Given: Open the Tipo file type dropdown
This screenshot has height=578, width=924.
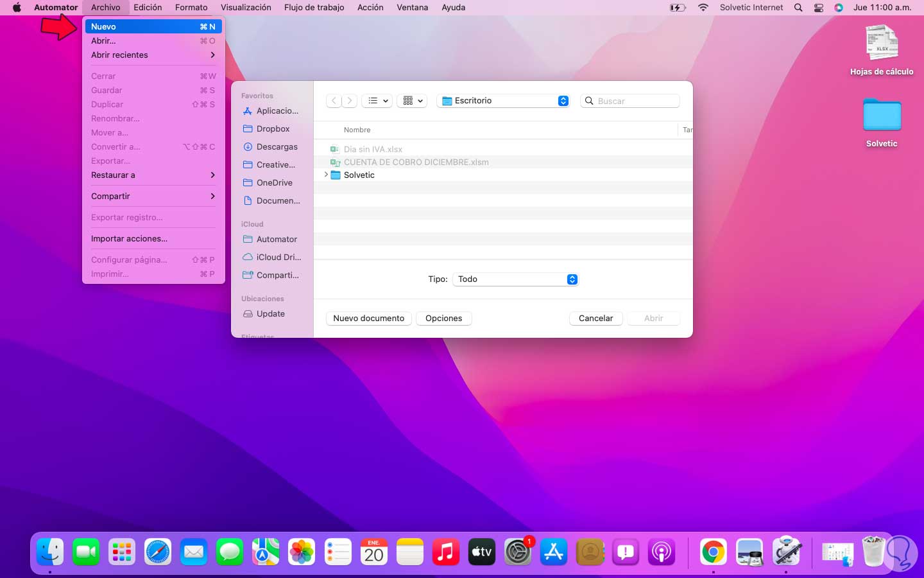Looking at the screenshot, I should (516, 279).
